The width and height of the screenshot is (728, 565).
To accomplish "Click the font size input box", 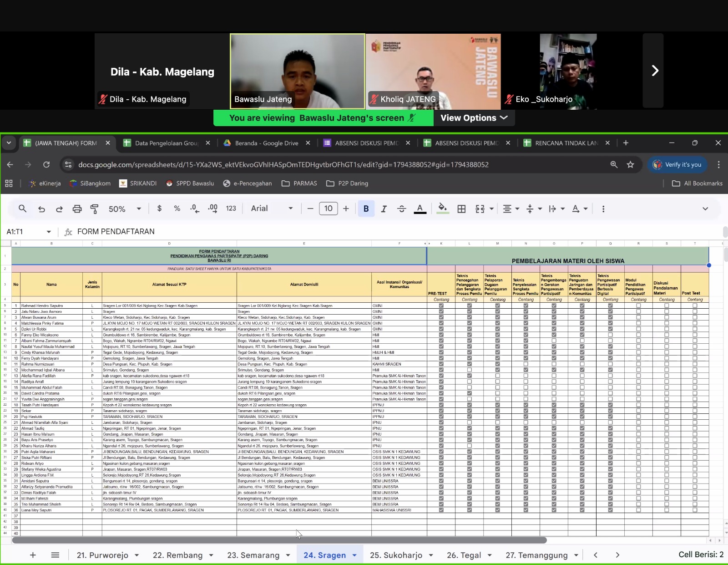I will point(328,209).
